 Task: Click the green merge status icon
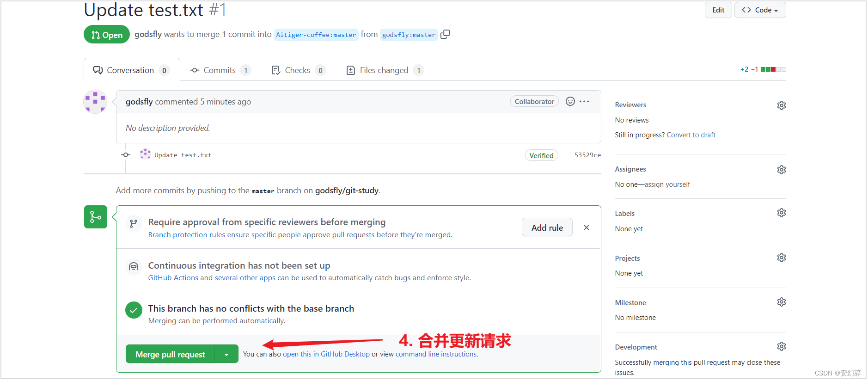(96, 217)
